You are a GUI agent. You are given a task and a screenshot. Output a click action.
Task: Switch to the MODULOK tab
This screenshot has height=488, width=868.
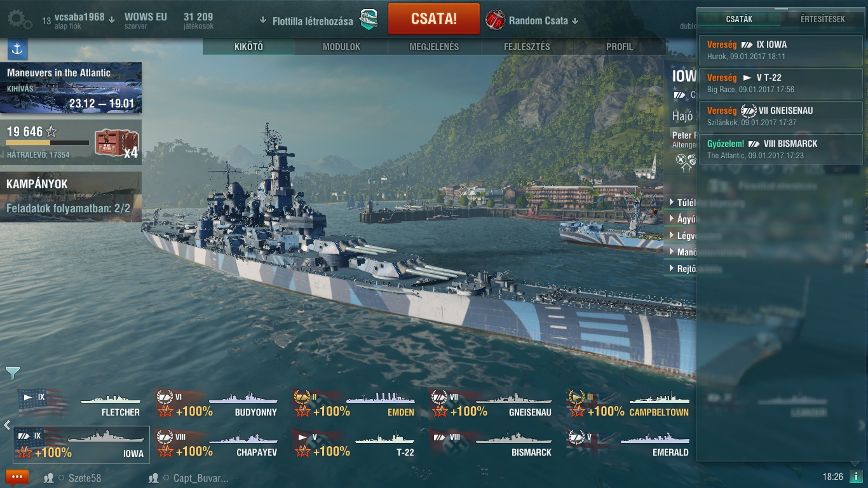341,47
